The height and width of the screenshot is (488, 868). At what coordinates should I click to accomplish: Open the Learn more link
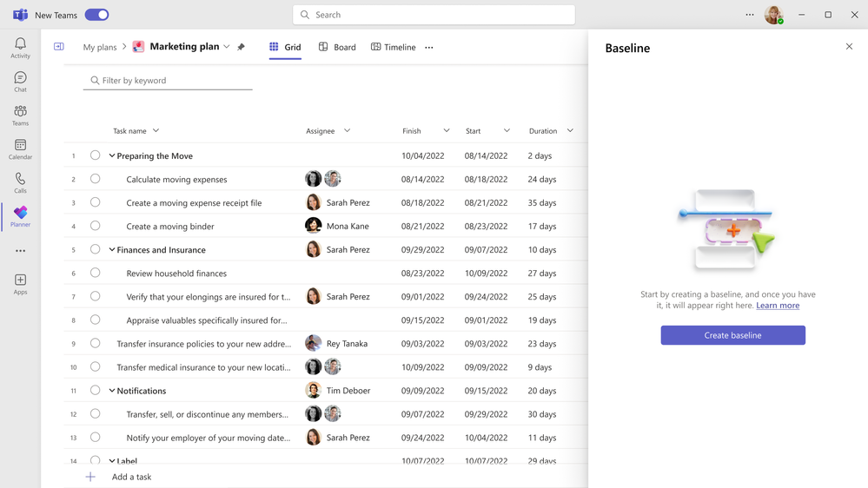pyautogui.click(x=778, y=306)
